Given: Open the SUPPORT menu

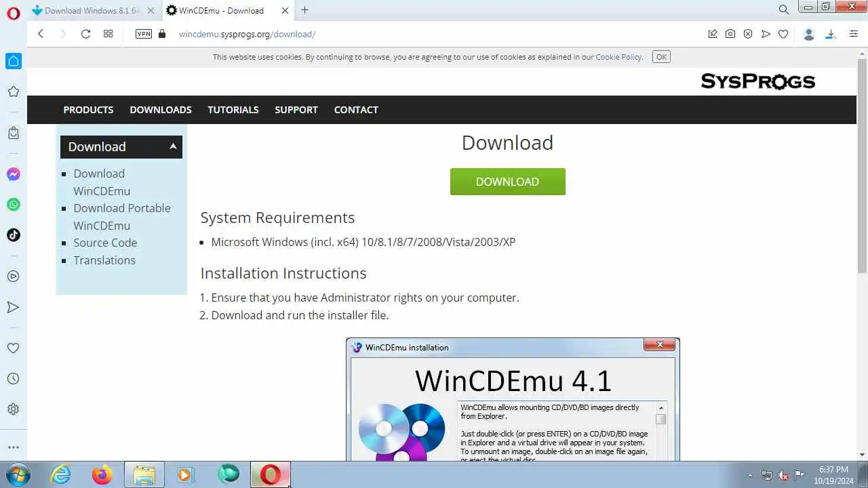Looking at the screenshot, I should pos(296,110).
